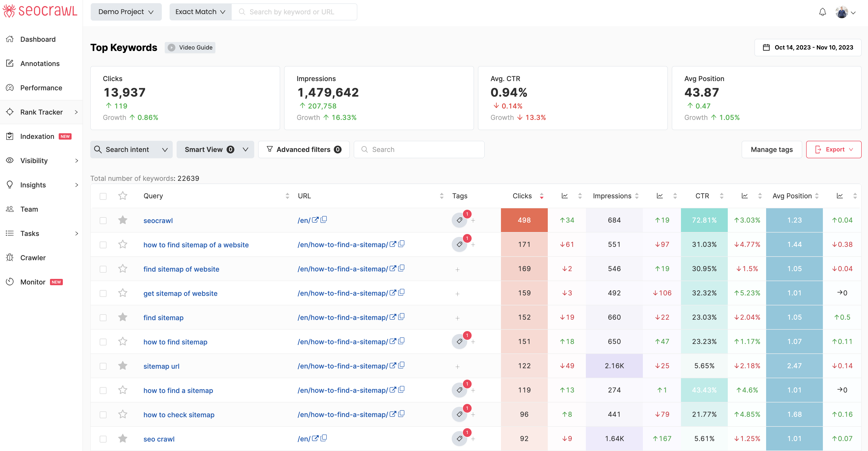Click the tag icon on 'how to find sitemap' row
This screenshot has height=451, width=868.
click(x=460, y=341)
